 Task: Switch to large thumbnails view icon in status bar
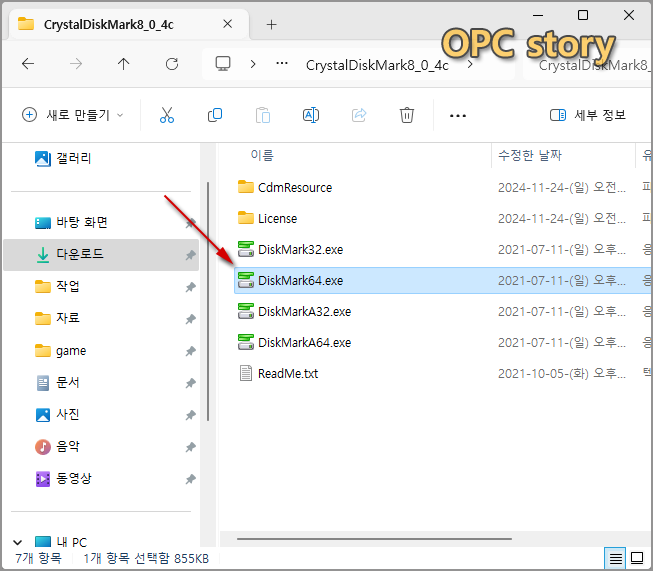(x=637, y=558)
